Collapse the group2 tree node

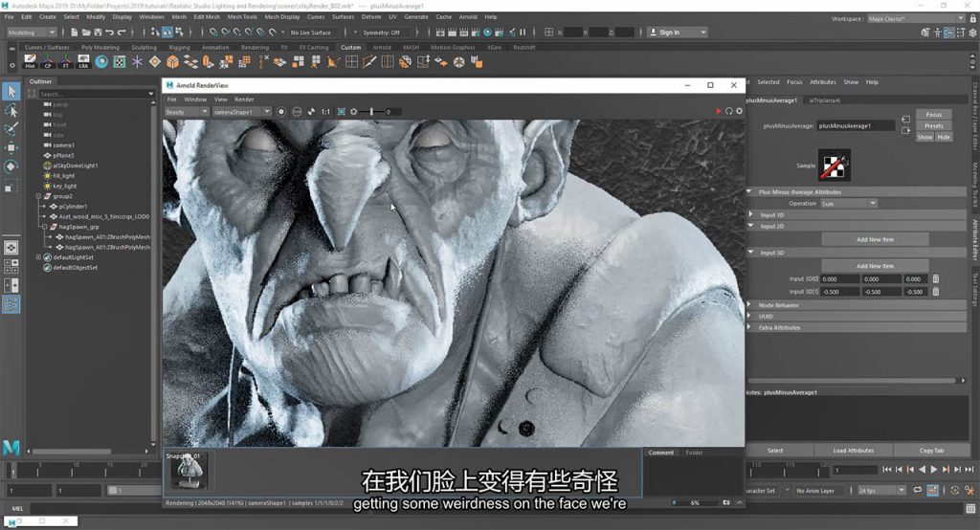pyautogui.click(x=38, y=196)
